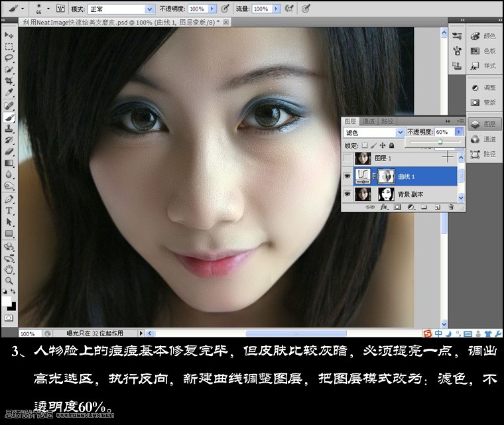This screenshot has width=504, height=425.
Task: Click the new group folder icon
Action: [424, 207]
